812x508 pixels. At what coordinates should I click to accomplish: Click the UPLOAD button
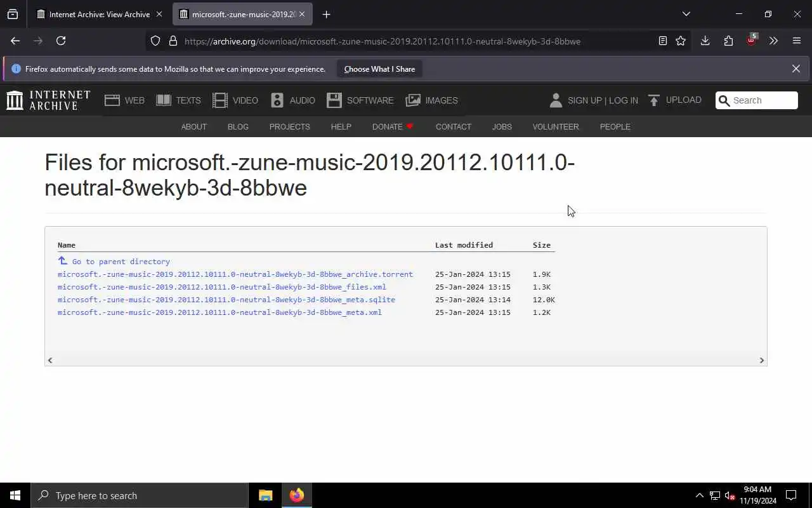(x=675, y=100)
